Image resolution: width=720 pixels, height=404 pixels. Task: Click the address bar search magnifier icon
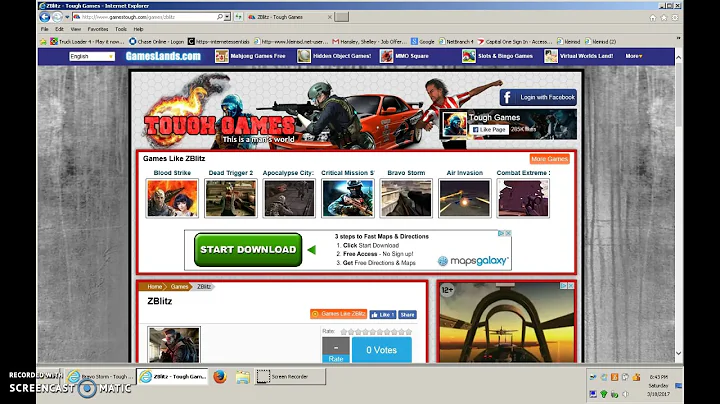(220, 17)
